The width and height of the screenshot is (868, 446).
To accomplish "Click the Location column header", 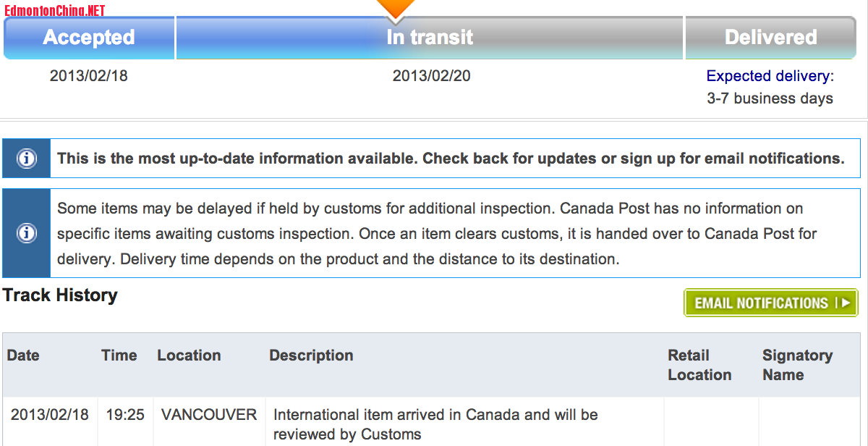I will [189, 355].
